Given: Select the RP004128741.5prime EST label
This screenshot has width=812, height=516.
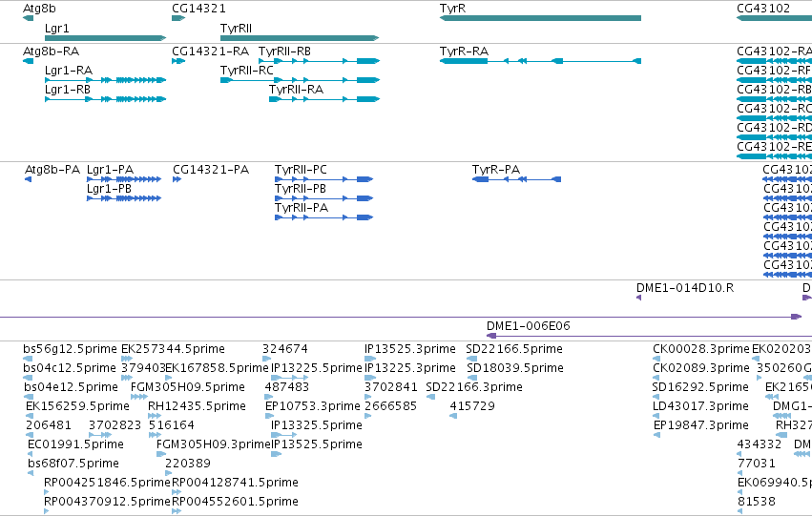Looking at the screenshot, I should 235,483.
